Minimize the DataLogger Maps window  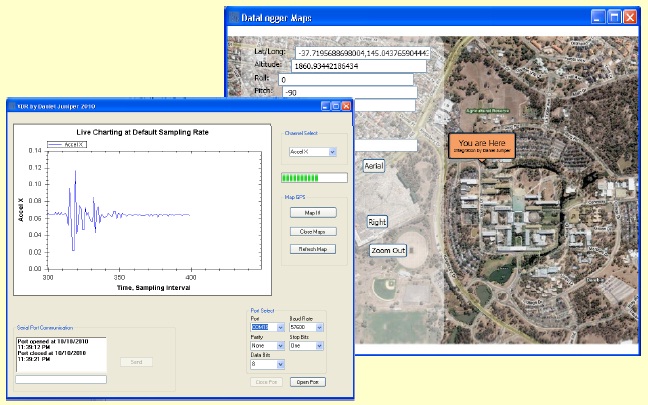coord(597,17)
